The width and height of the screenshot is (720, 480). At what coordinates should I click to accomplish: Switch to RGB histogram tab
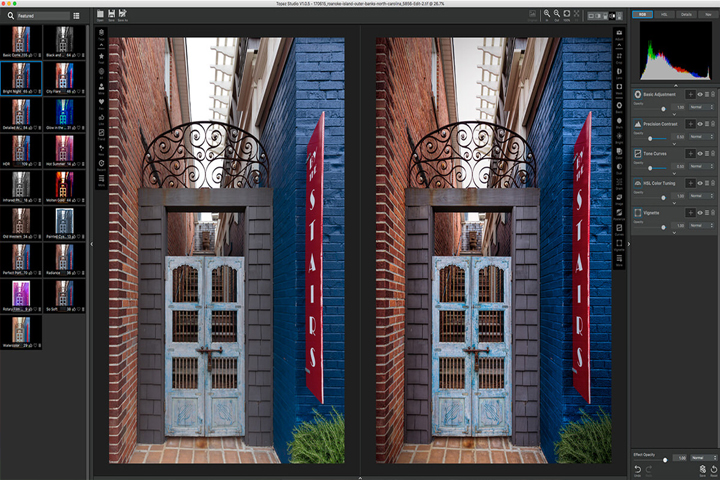642,15
